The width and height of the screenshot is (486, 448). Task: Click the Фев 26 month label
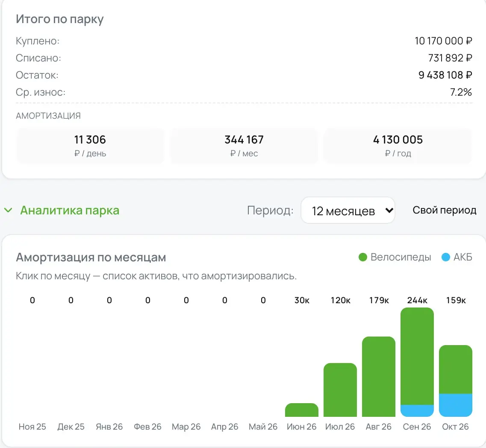tap(147, 427)
